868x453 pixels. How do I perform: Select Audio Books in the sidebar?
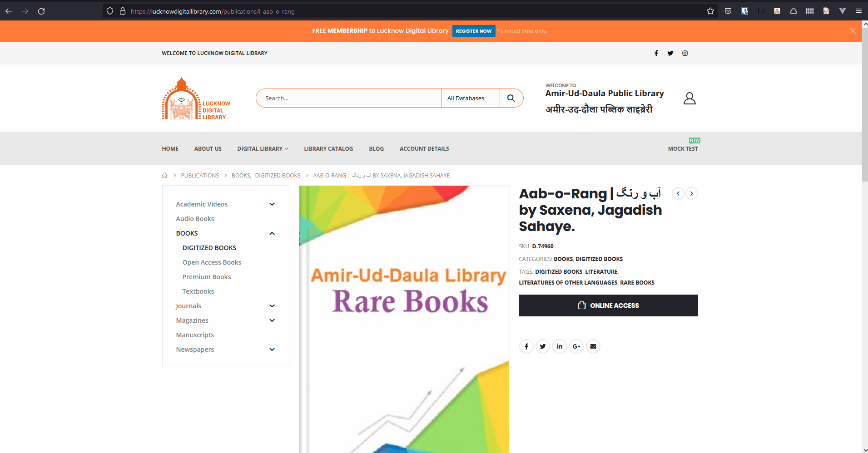click(195, 219)
